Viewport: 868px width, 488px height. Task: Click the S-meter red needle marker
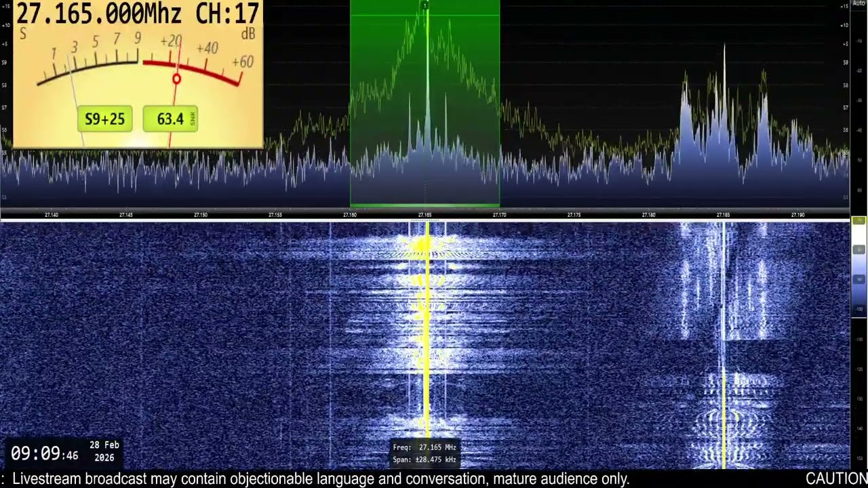(x=176, y=79)
